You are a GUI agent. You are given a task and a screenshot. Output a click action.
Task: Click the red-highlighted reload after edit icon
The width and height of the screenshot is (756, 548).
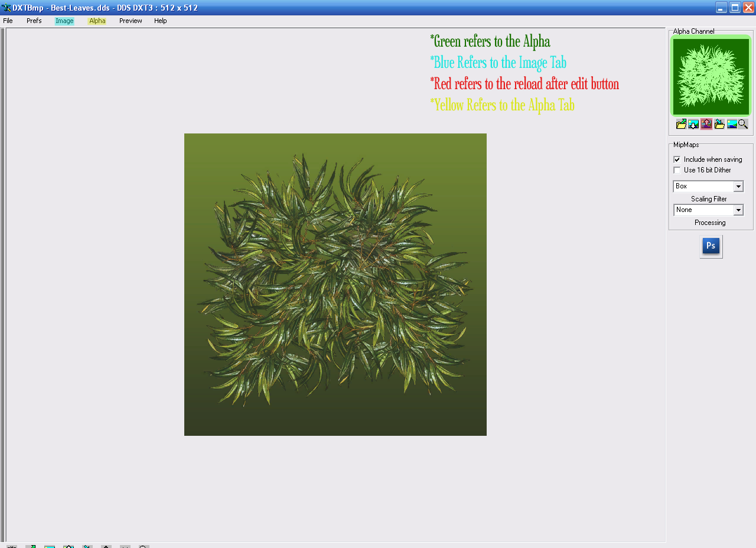click(x=706, y=124)
